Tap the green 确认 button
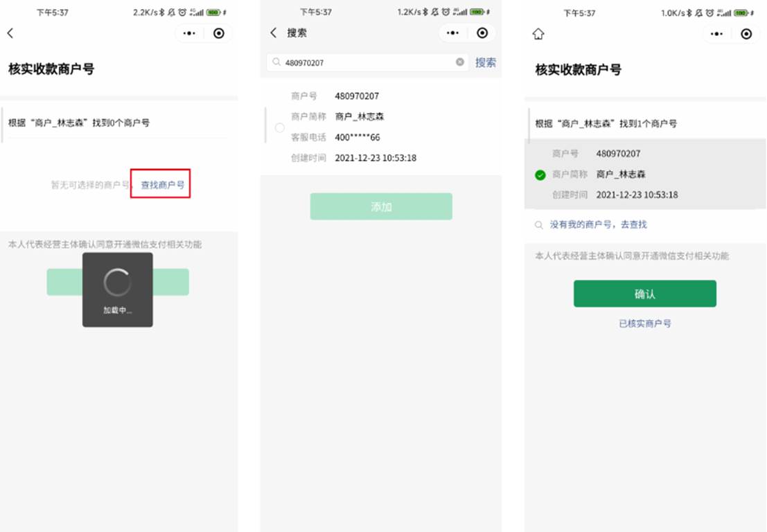Screen dimensions: 767x532 [645, 294]
